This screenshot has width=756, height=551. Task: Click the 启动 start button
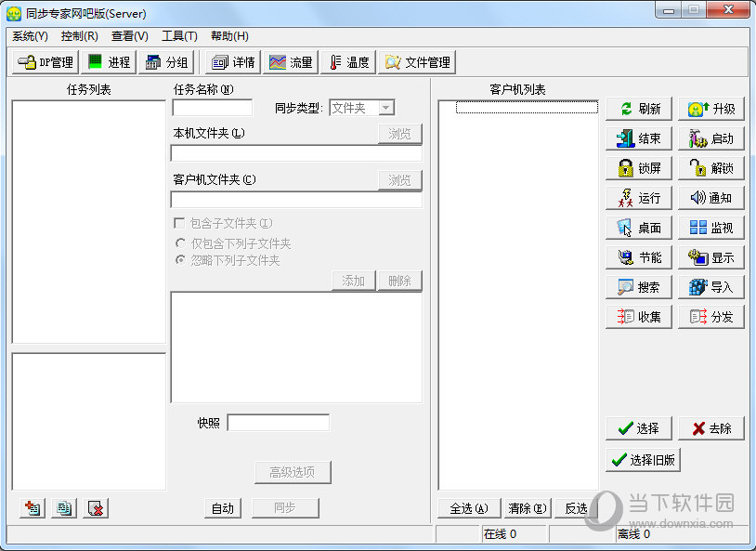(711, 139)
